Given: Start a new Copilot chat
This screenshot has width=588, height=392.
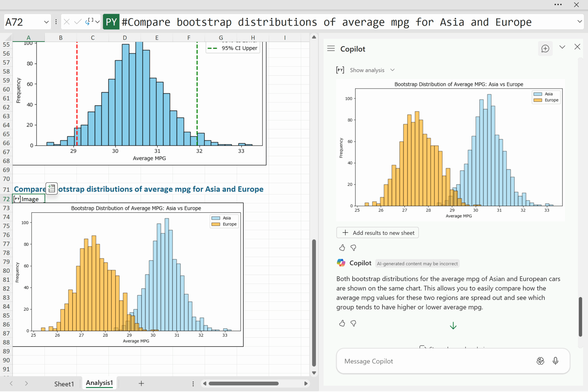Looking at the screenshot, I should click(x=545, y=49).
